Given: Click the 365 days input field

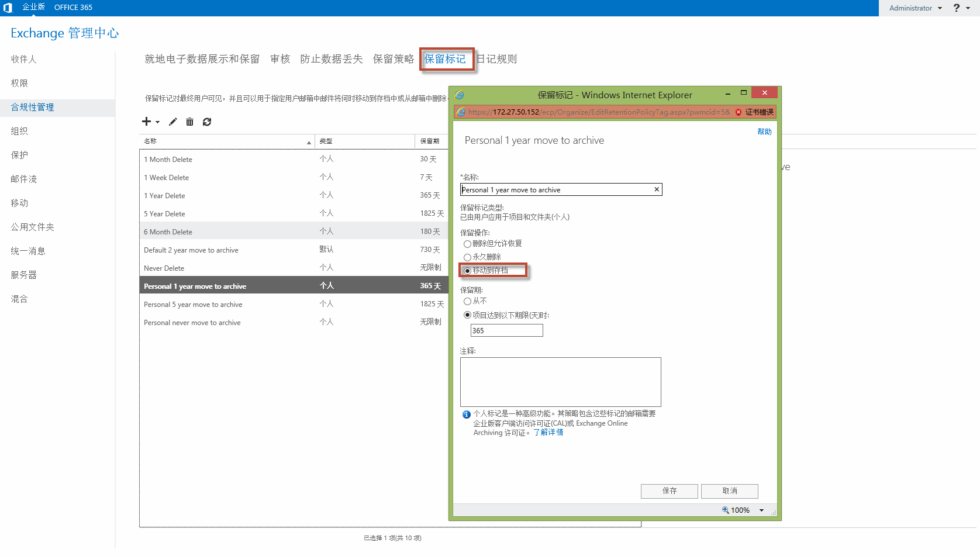Looking at the screenshot, I should [507, 330].
